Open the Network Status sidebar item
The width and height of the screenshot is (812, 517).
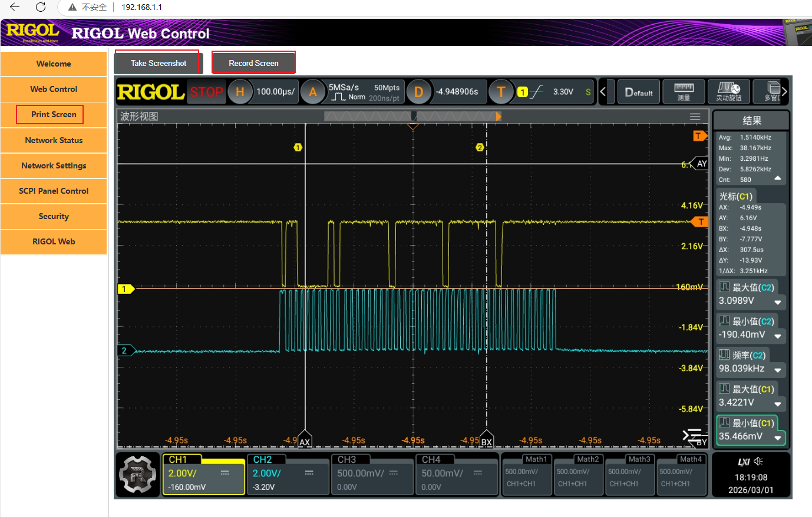pos(54,140)
